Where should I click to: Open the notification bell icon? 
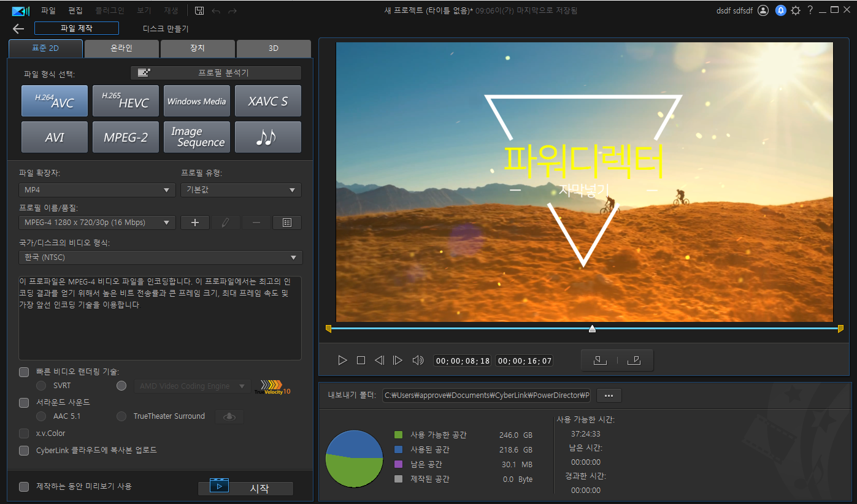pyautogui.click(x=780, y=10)
